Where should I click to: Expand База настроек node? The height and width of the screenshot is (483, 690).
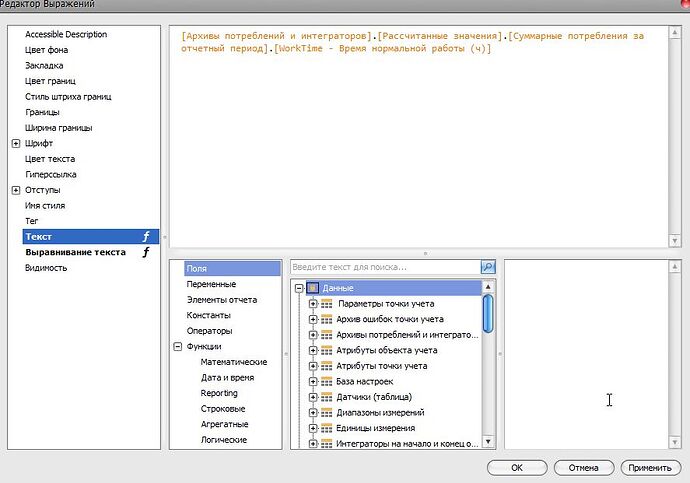click(313, 381)
